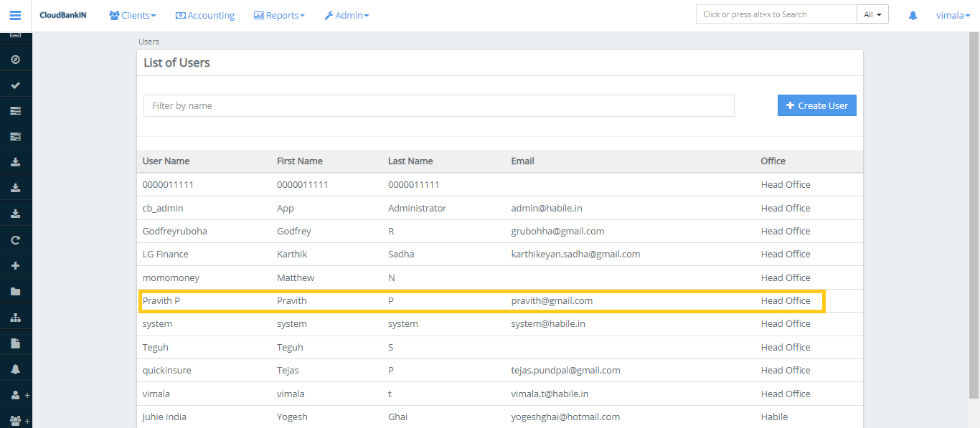This screenshot has height=428, width=980.
Task: Select the plus icon in the sidebar
Action: click(x=15, y=265)
